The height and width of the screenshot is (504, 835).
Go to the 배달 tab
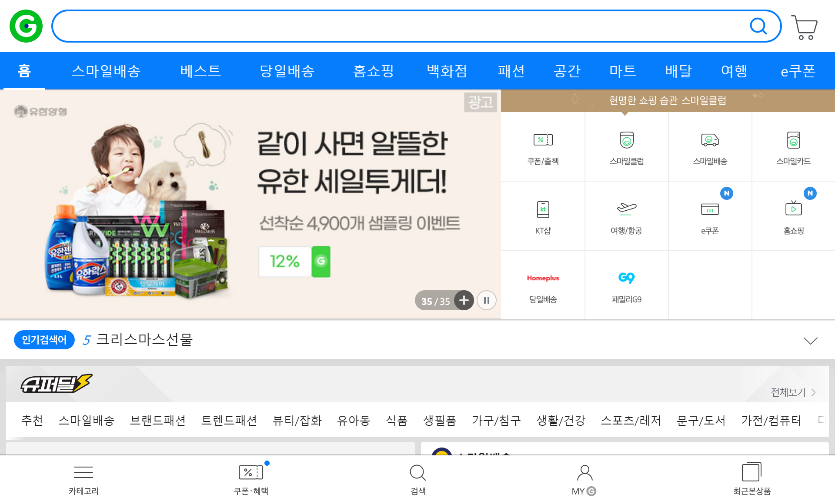[678, 71]
